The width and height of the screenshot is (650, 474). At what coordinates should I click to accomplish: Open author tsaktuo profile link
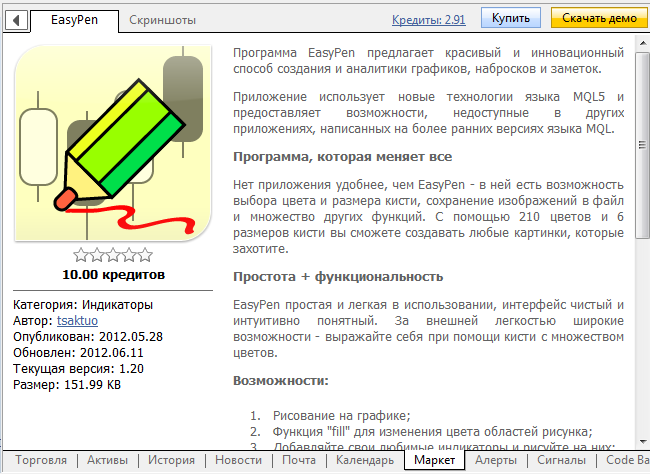coord(78,321)
